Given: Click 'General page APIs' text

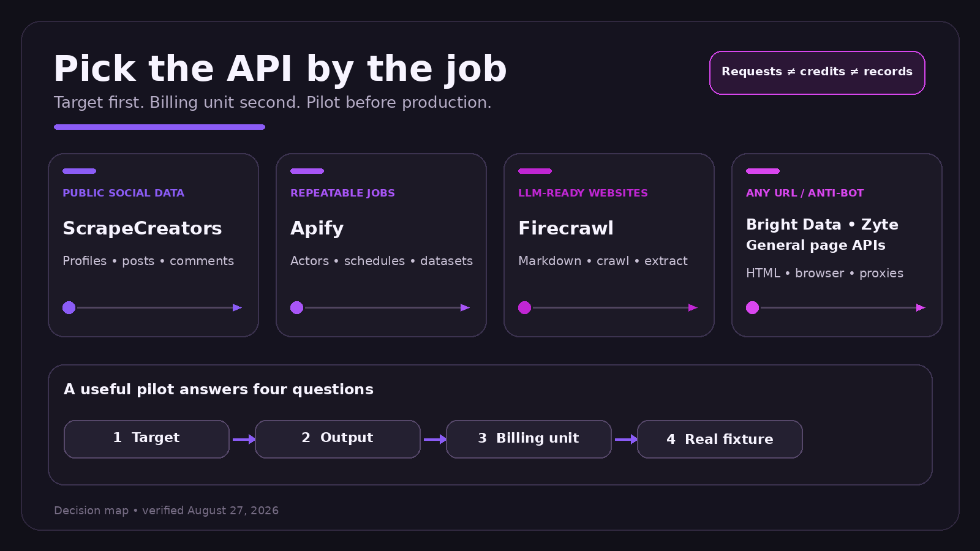Looking at the screenshot, I should coord(816,246).
